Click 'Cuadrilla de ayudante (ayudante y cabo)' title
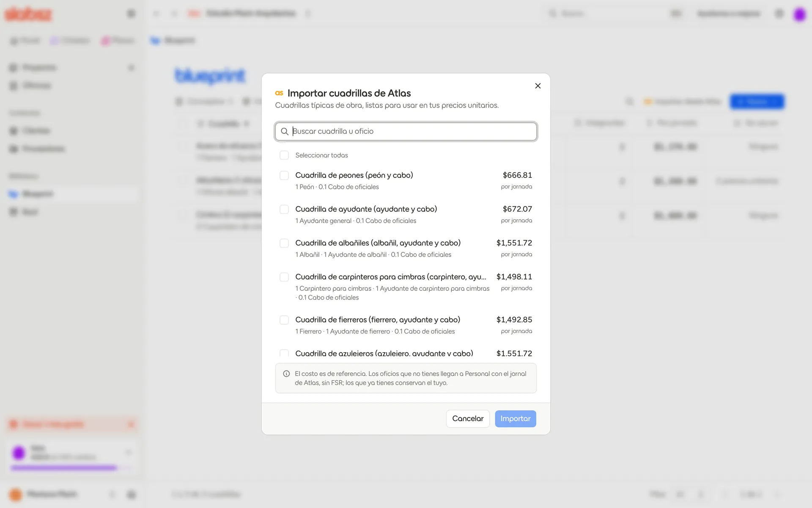Image resolution: width=812 pixels, height=508 pixels. point(366,209)
